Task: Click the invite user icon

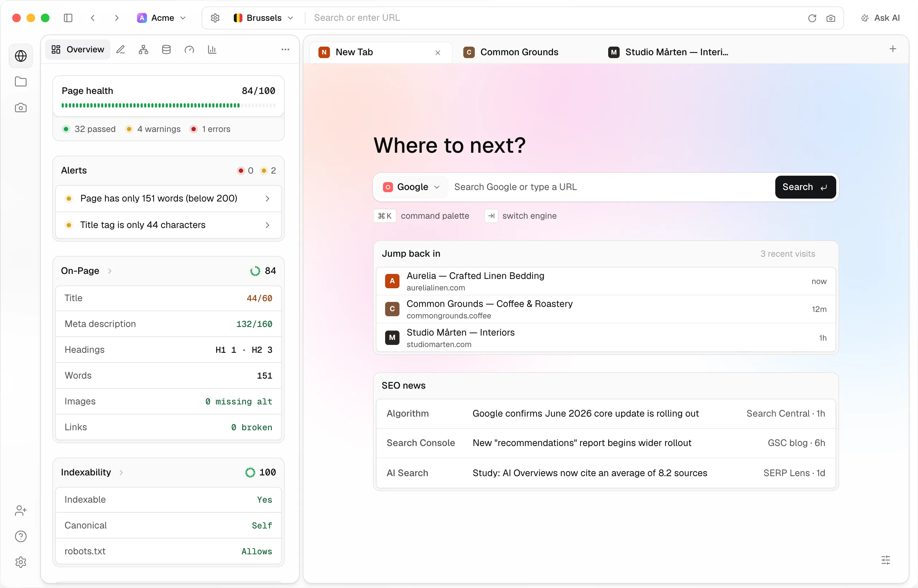Action: pos(21,511)
